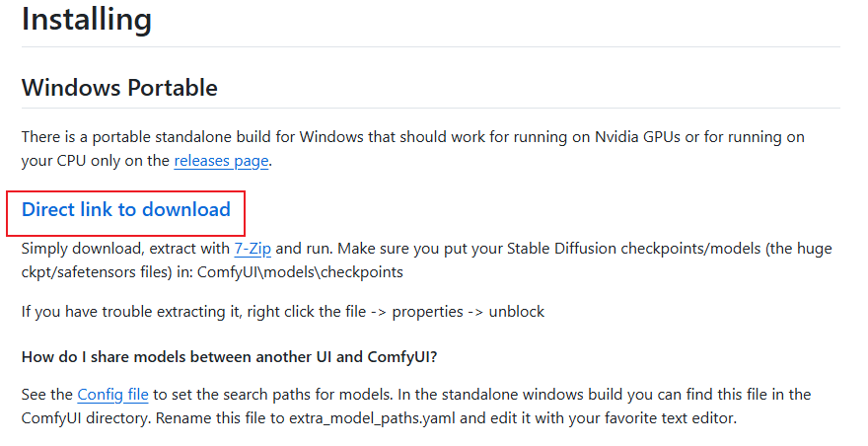The height and width of the screenshot is (446, 868).
Task: Open the 7-Zip hyperlink
Action: click(x=253, y=249)
